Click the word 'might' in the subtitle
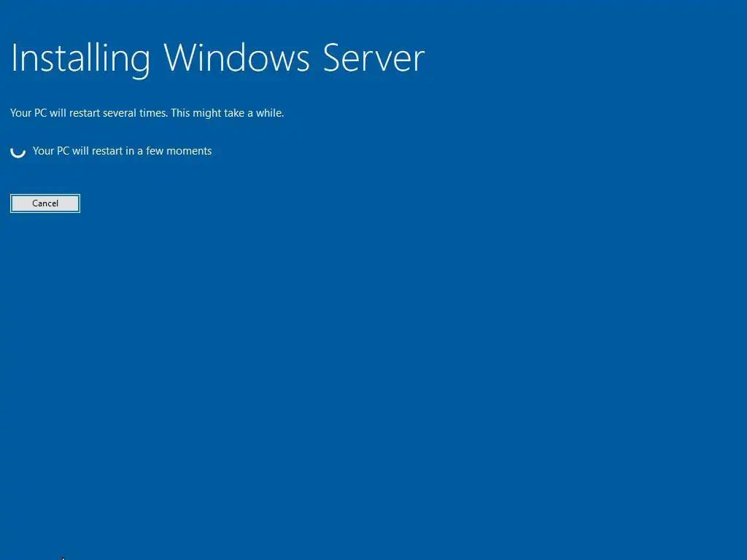This screenshot has height=560, width=747. [205, 113]
